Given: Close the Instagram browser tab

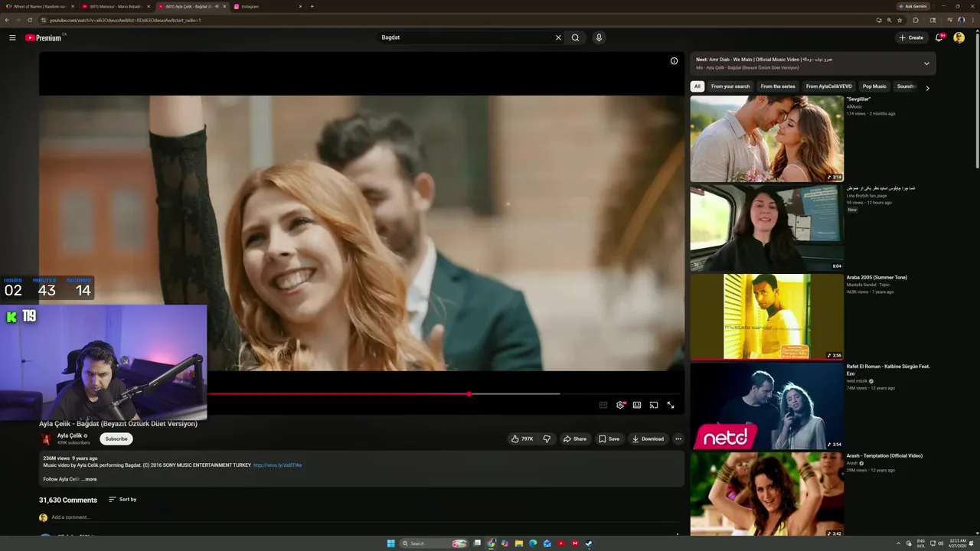Looking at the screenshot, I should click(300, 6).
